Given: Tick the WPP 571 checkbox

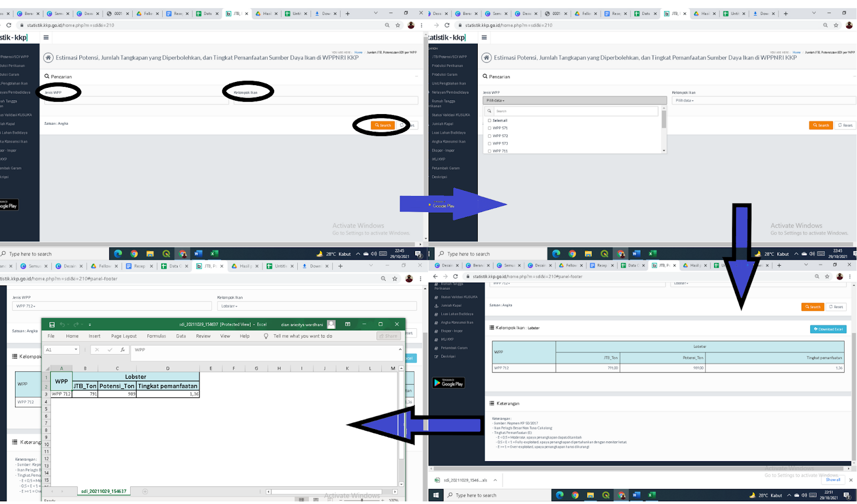Looking at the screenshot, I should [x=490, y=128].
